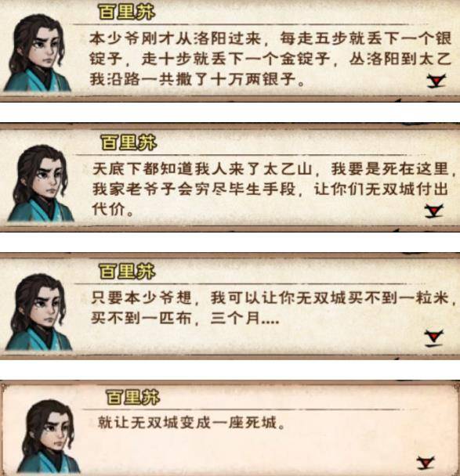Click the character portrait beside 只要本少爷想 text
Viewport: 460px width, 476px height.
[x=38, y=312]
